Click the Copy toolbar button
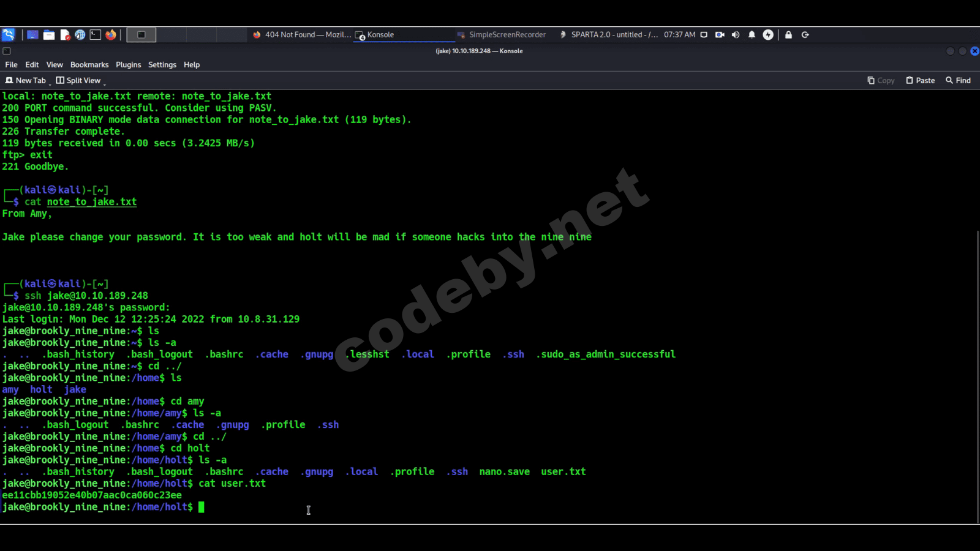980x551 pixels. coord(881,81)
